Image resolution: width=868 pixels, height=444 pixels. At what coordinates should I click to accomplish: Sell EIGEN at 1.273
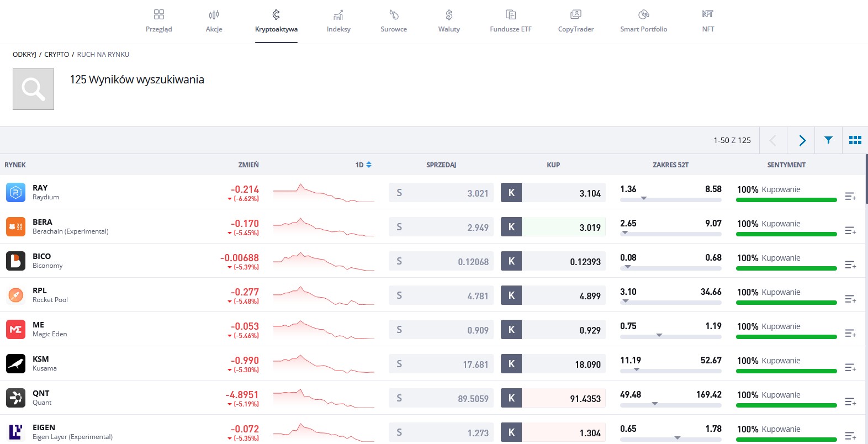pos(441,432)
